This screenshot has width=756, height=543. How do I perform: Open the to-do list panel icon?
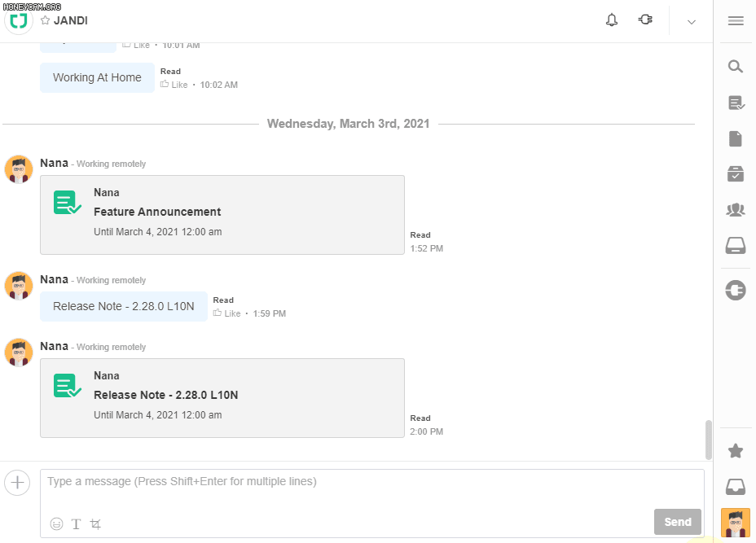[736, 103]
